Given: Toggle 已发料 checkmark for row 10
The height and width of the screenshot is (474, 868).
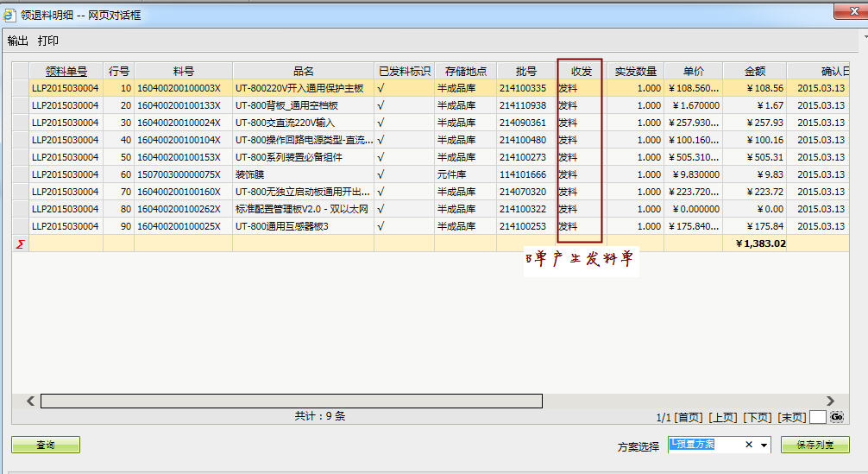Looking at the screenshot, I should click(381, 88).
